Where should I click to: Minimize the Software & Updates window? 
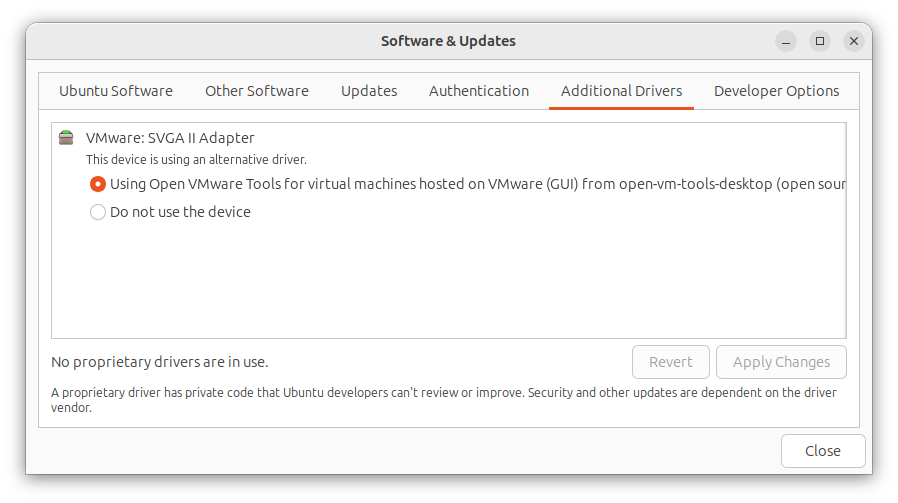786,41
